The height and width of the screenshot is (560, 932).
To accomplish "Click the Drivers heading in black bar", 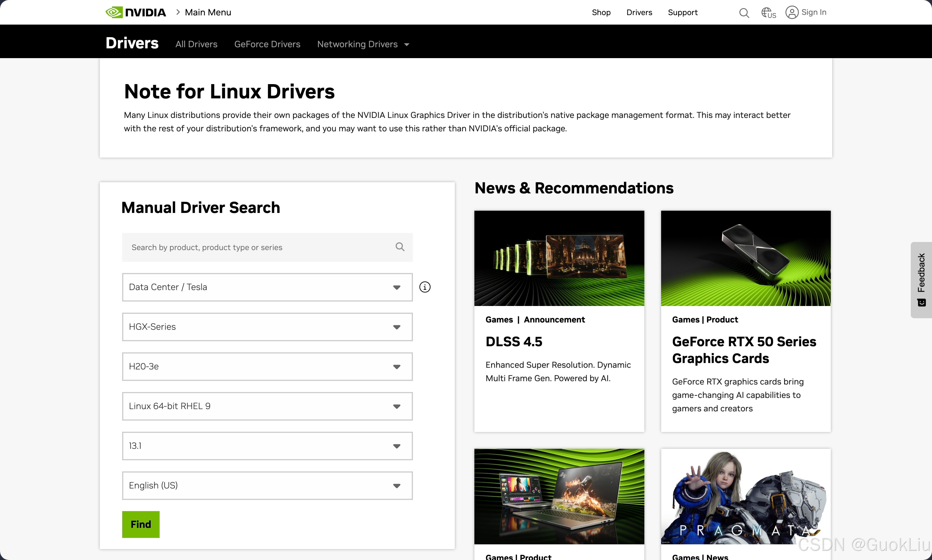I will click(x=132, y=43).
